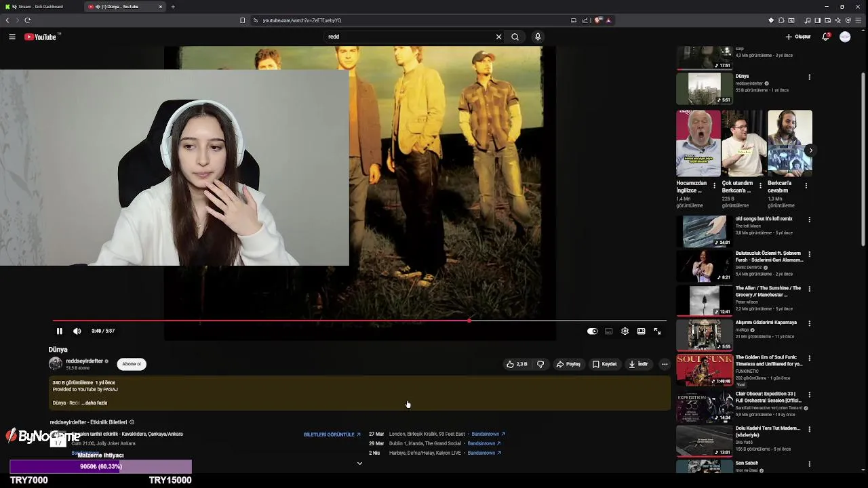
Task: Expand the events list chevron
Action: tap(359, 464)
